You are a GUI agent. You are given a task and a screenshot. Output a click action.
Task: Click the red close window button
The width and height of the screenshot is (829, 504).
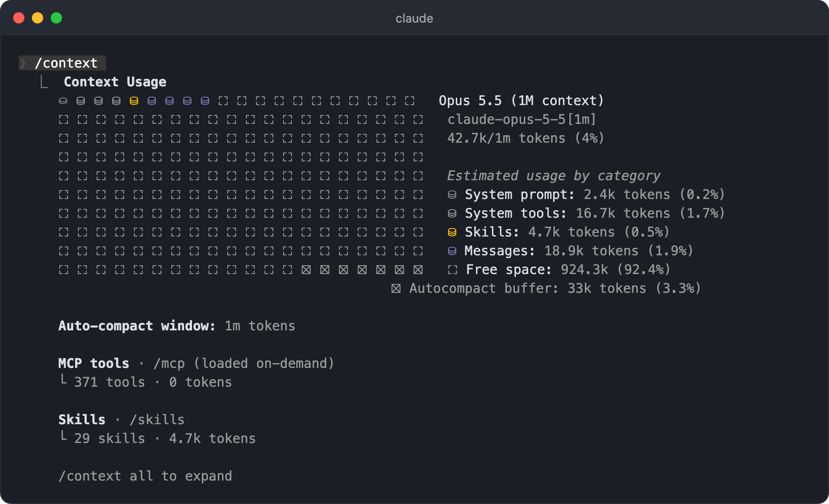click(x=19, y=18)
